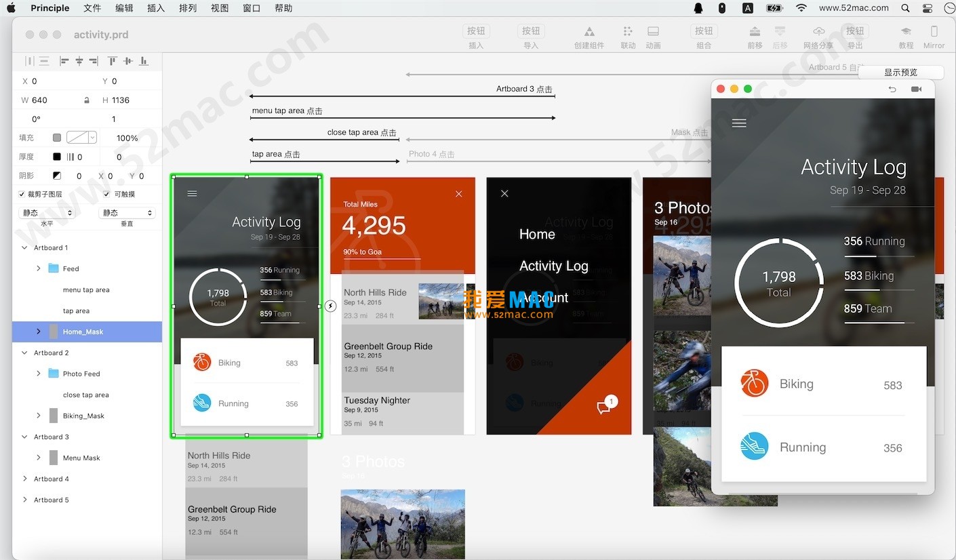Select the menu tap area layer
Image resolution: width=956 pixels, height=560 pixels.
(x=87, y=290)
